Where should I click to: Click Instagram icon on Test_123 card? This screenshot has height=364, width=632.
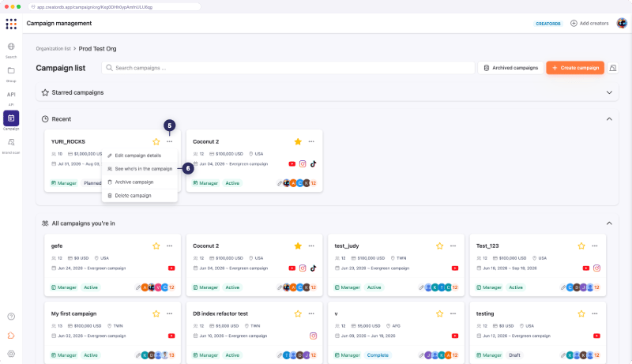[x=597, y=268]
